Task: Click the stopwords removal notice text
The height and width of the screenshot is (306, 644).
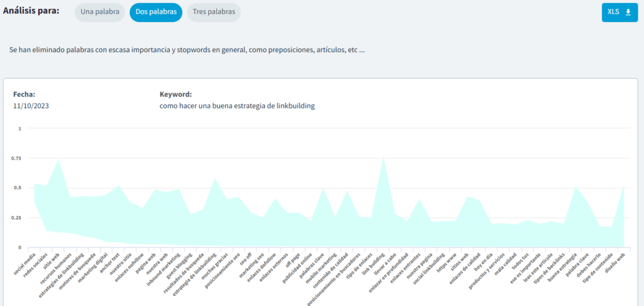Action: coord(187,49)
